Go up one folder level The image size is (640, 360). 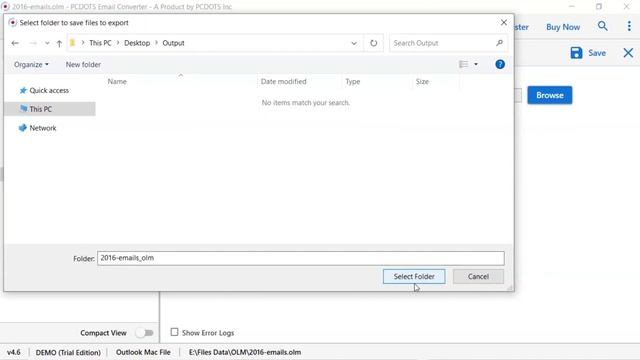click(x=59, y=43)
